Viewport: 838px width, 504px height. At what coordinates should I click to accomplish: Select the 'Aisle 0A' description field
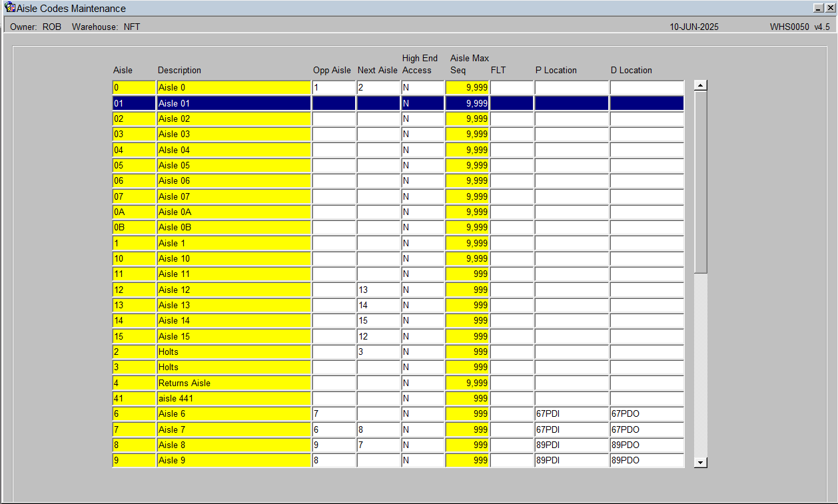(x=234, y=212)
